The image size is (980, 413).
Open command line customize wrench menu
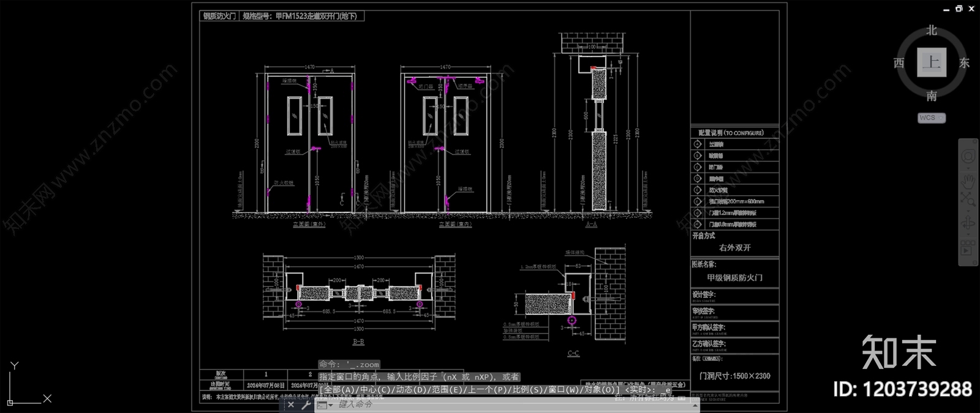pyautogui.click(x=306, y=404)
